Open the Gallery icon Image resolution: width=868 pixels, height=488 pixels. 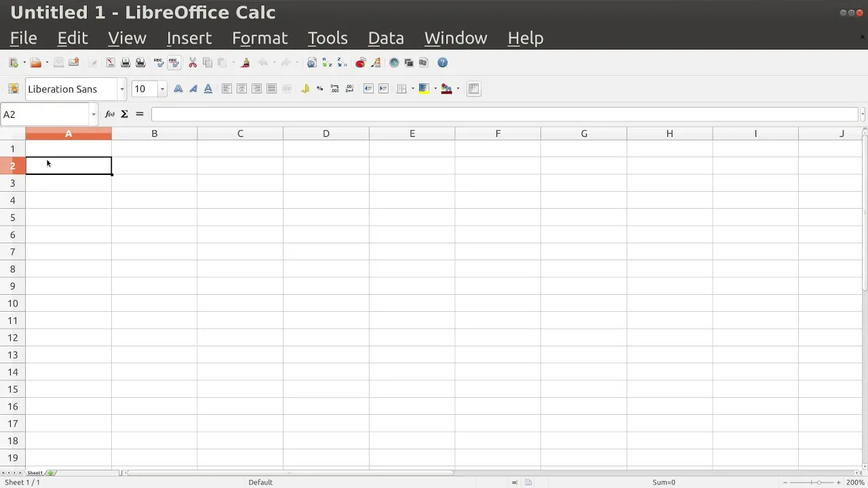tap(409, 62)
